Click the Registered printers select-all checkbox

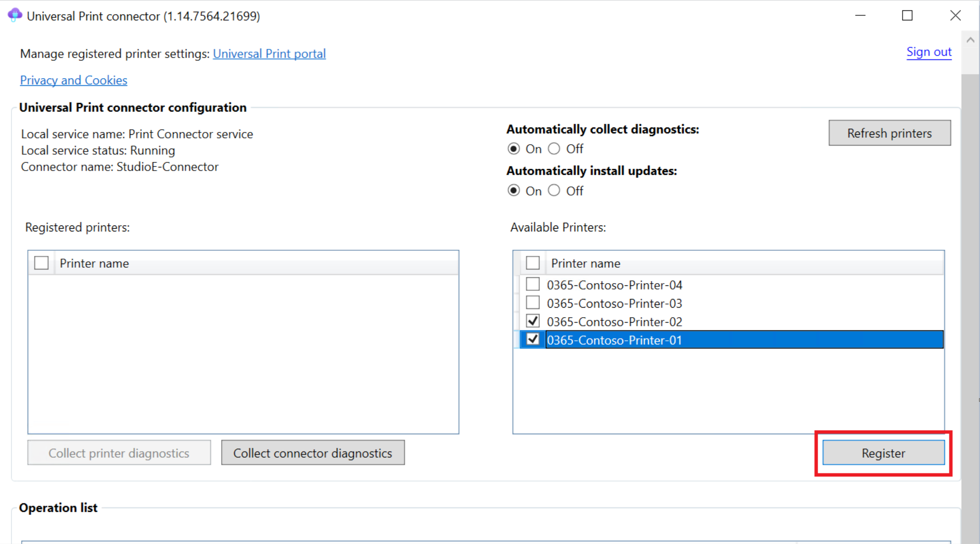[42, 263]
